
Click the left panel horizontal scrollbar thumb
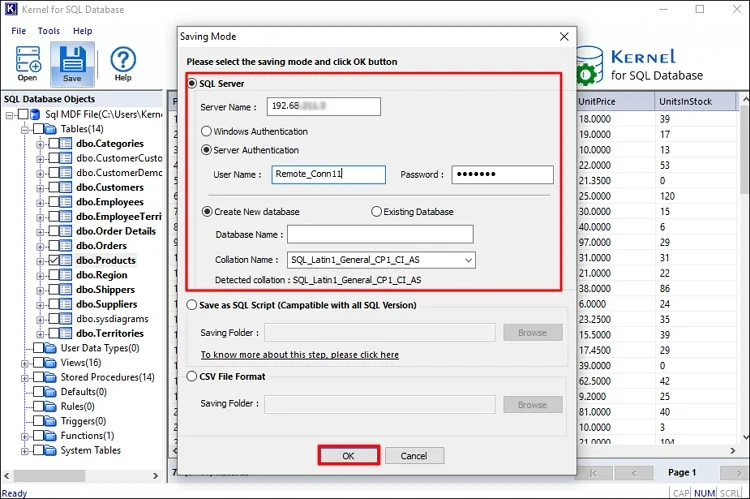click(49, 476)
